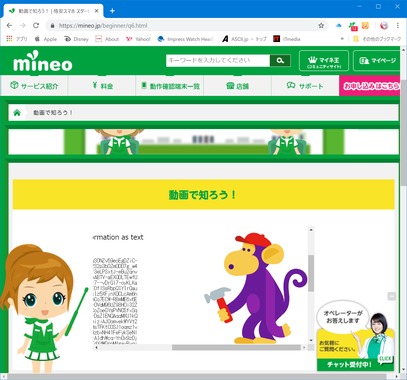Open the other bookmarks folder
This screenshot has height=380, width=407.
point(377,39)
